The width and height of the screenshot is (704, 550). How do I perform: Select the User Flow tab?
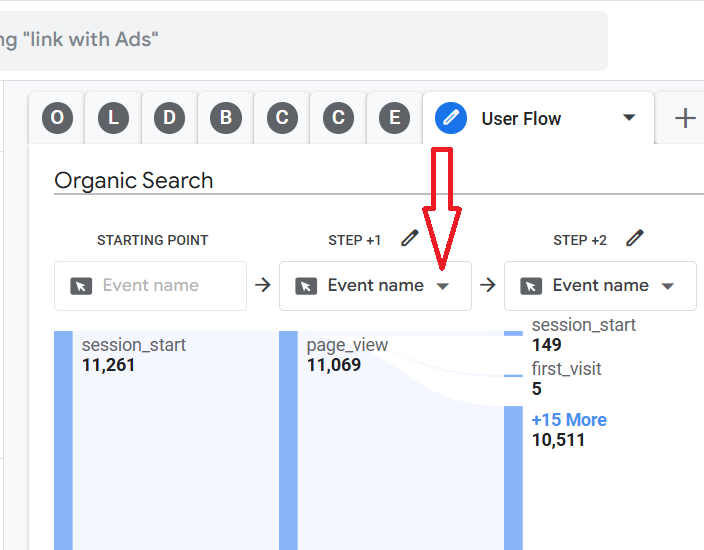521,118
